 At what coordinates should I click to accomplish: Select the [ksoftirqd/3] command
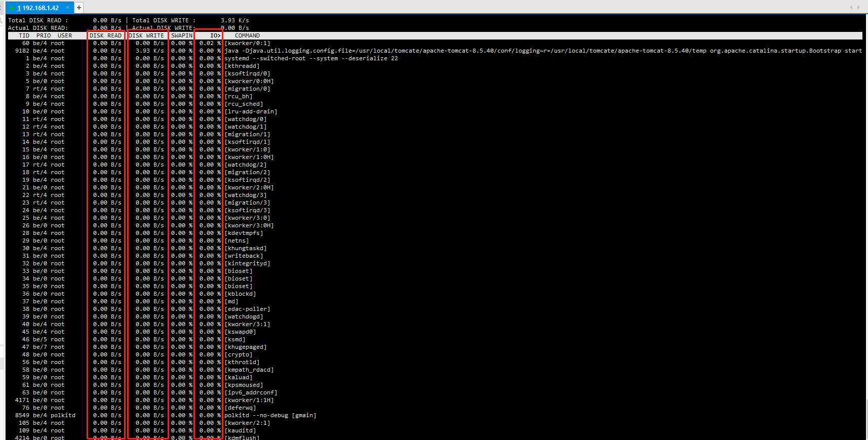click(x=247, y=210)
